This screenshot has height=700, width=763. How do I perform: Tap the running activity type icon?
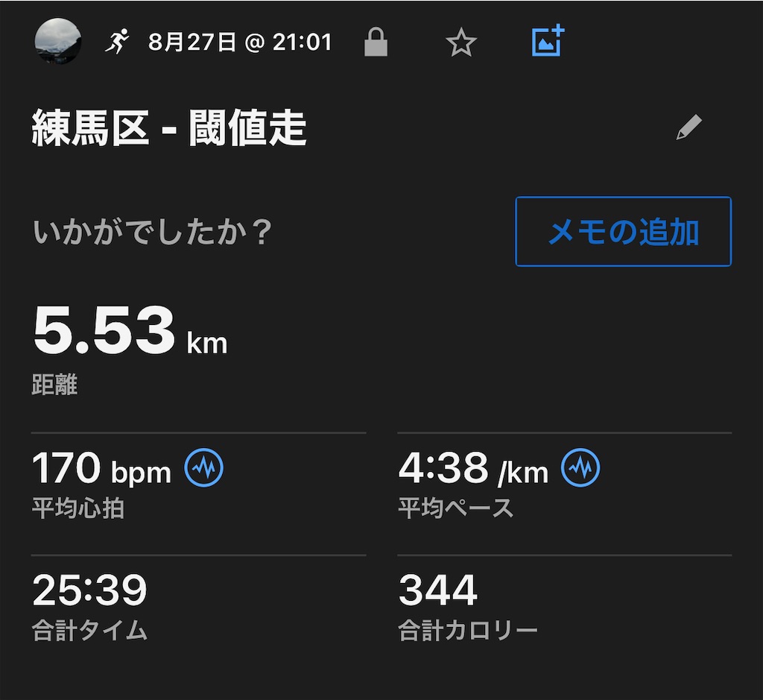pos(117,42)
